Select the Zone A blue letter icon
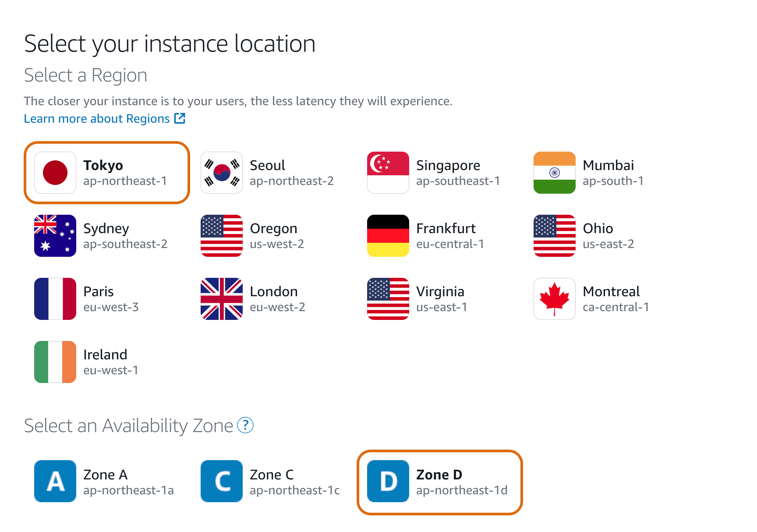Screen dimensions: 757x532 pos(55,481)
